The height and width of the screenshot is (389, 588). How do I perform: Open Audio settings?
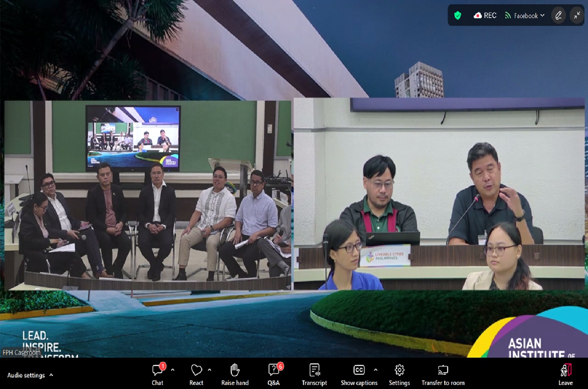(x=26, y=375)
